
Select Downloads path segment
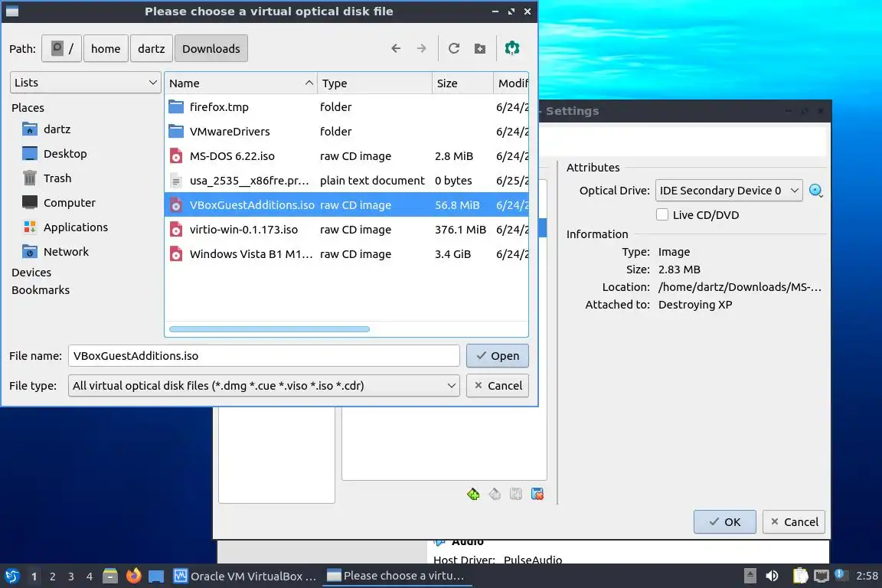(211, 48)
